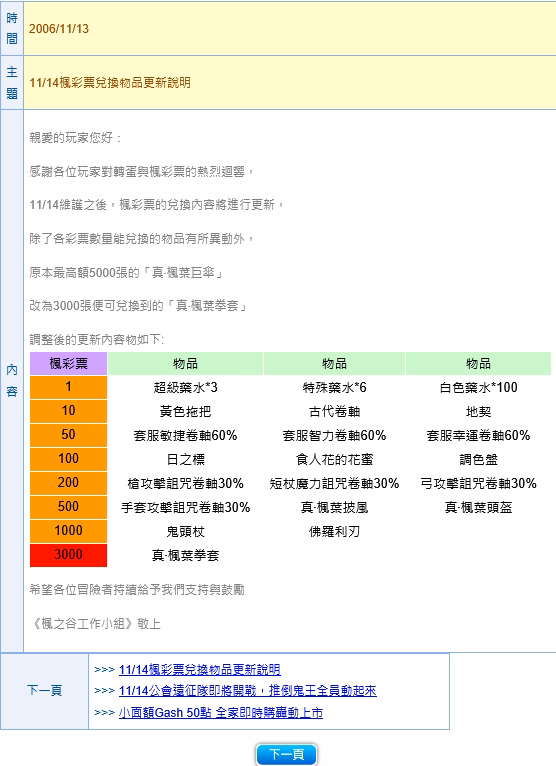Click the cell 白色藥水*100

478,387
